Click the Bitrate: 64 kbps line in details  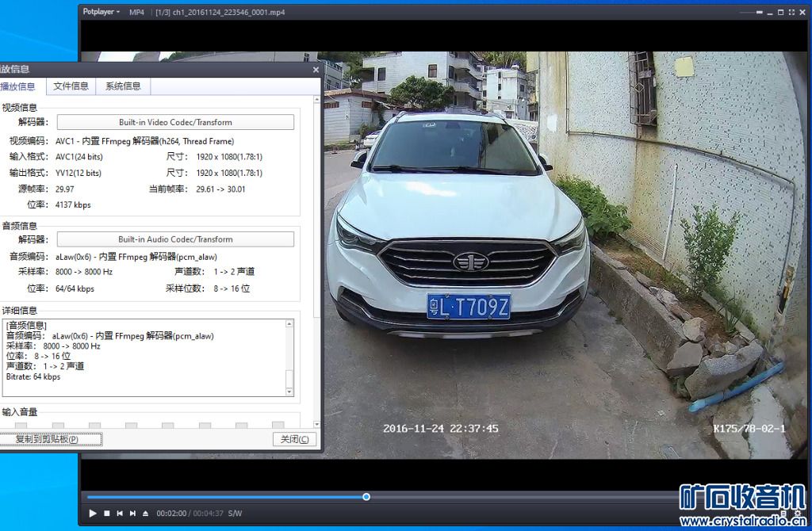point(33,376)
